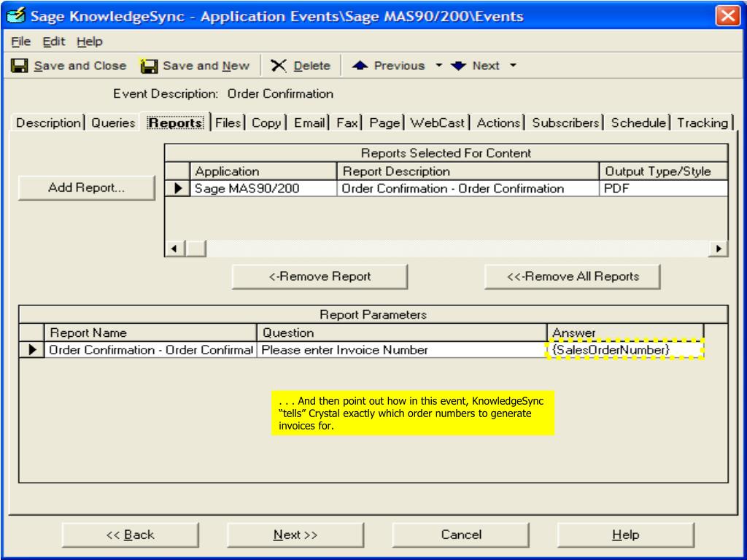The image size is (747, 560).
Task: Switch to the Actions tab
Action: [498, 122]
